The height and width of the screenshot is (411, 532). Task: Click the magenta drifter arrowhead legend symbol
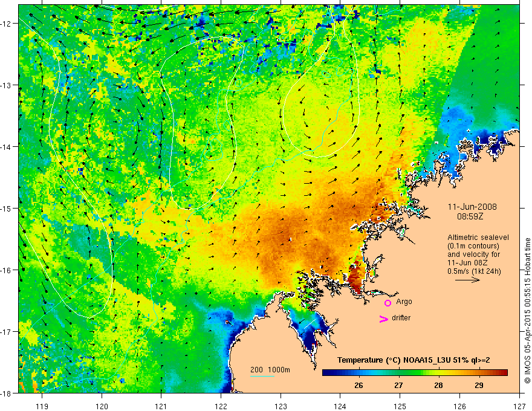coord(383,319)
